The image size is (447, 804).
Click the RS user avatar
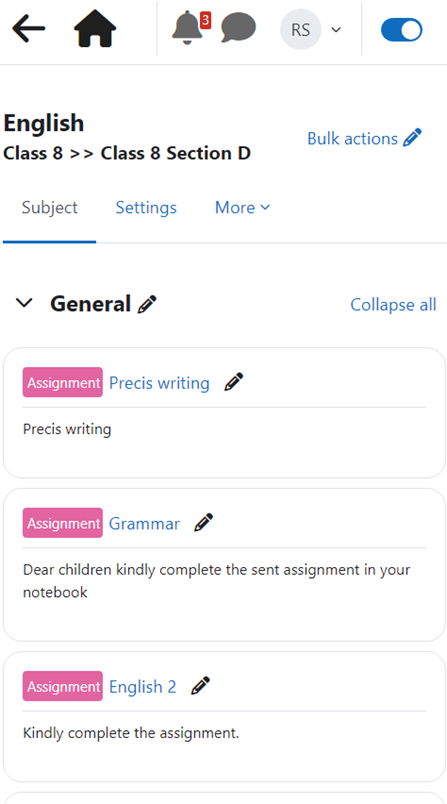(301, 30)
